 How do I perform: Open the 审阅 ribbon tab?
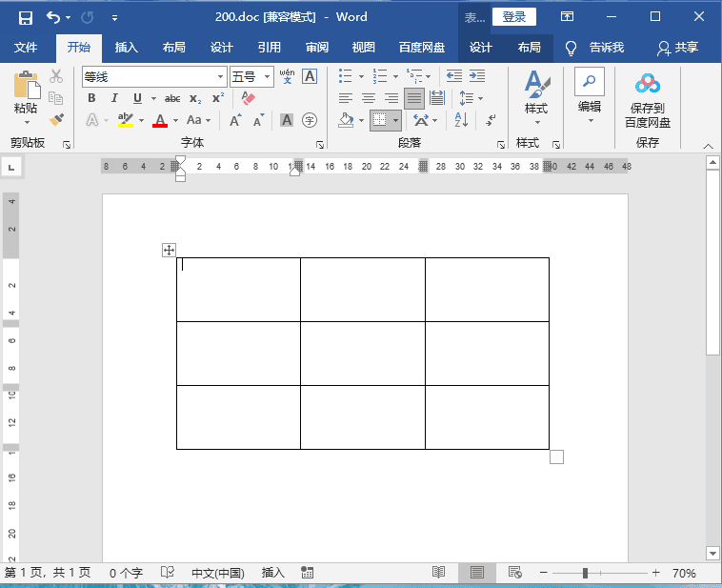317,48
